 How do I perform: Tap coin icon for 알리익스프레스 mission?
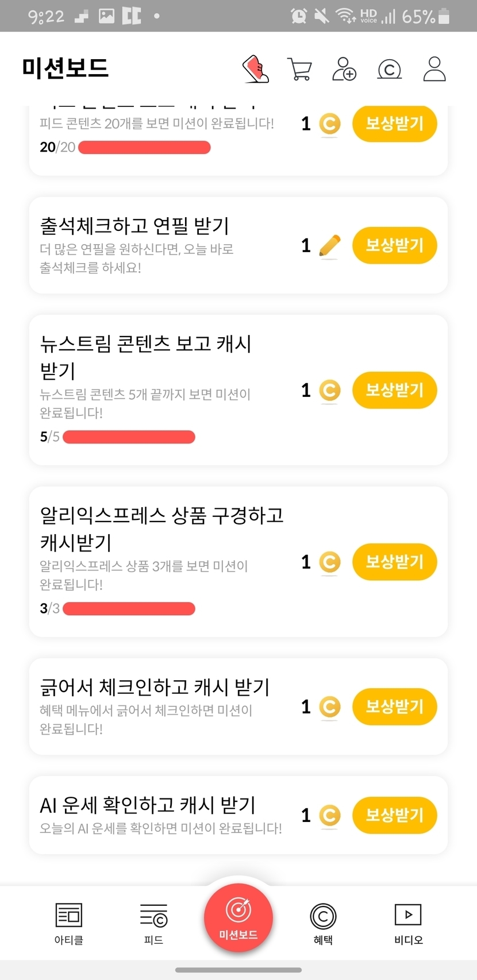point(329,562)
